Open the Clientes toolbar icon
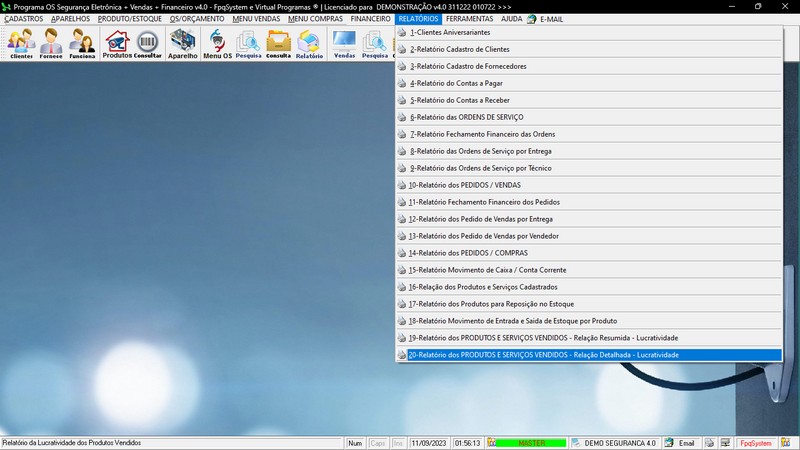Viewport: 800px width, 450px height. point(21,43)
